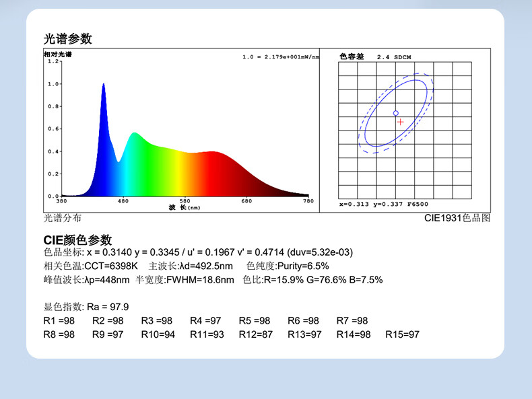Click the red cross marker in chromaticity diagram
The height and width of the screenshot is (399, 532).
[401, 122]
